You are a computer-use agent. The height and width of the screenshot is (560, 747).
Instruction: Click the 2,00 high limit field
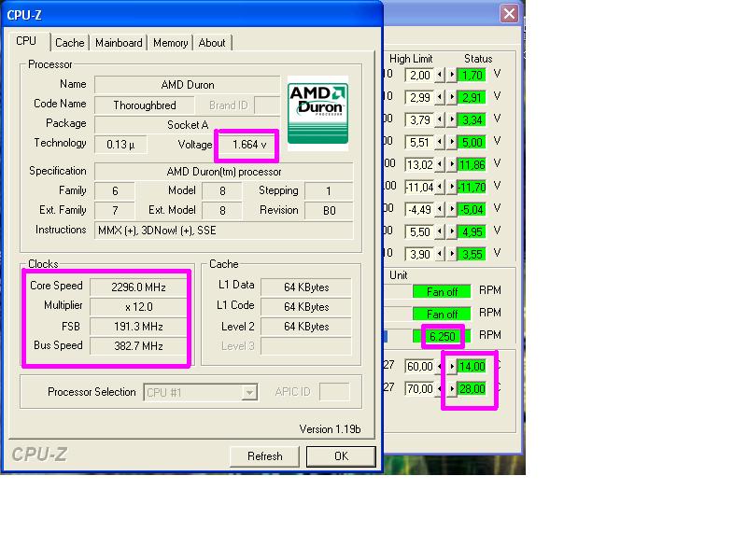(x=419, y=76)
